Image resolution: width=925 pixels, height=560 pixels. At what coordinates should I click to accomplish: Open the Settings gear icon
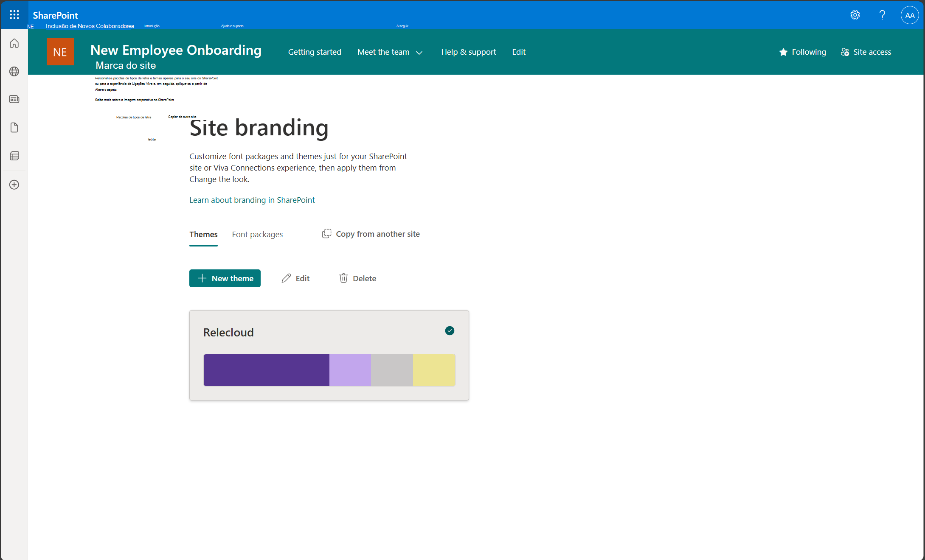(x=855, y=15)
